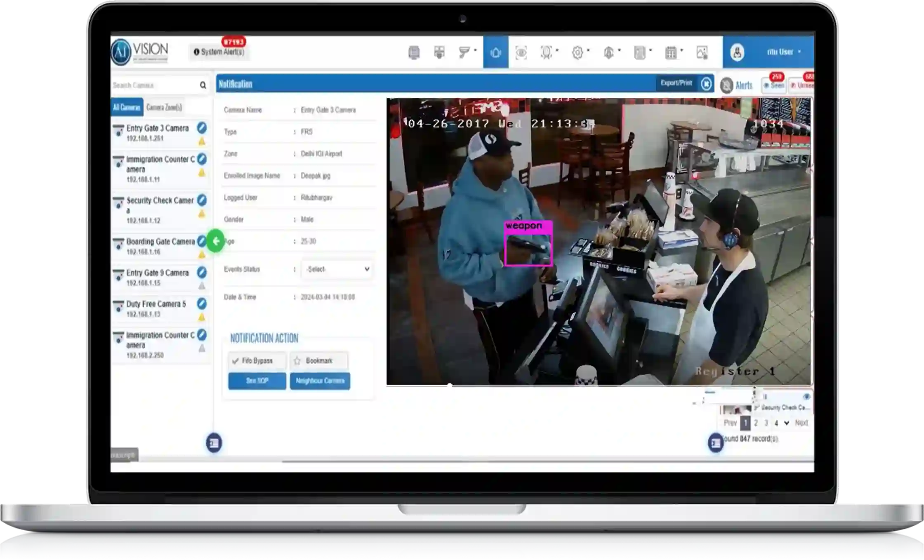
Task: Click the Export/Print button
Action: coord(676,83)
